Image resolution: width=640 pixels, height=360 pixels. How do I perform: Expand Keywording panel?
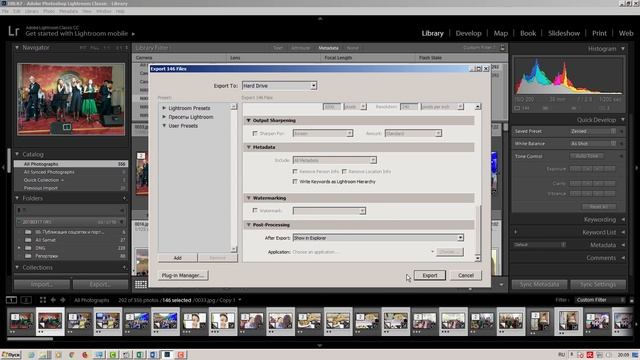point(623,220)
